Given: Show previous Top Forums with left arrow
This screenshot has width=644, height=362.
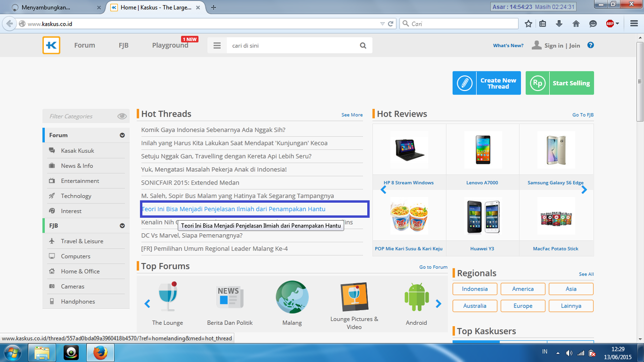Looking at the screenshot, I should click(147, 304).
